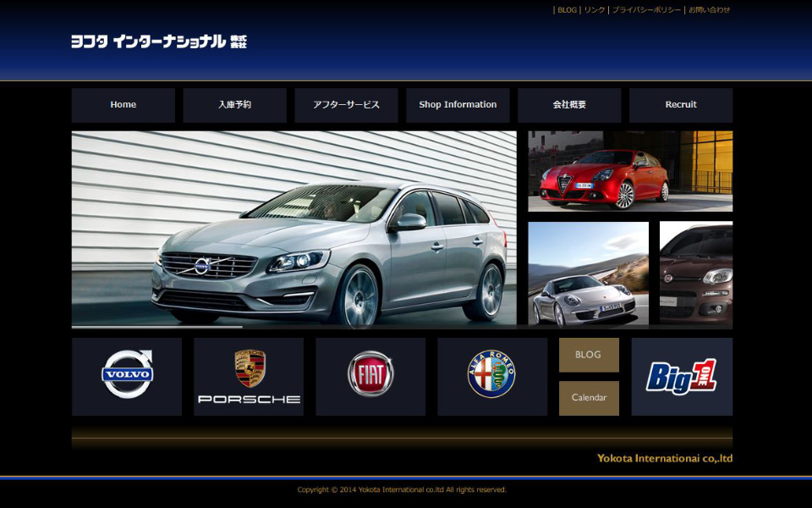Follow the リンク link in header
Image resolution: width=812 pixels, height=508 pixels.
pos(595,10)
